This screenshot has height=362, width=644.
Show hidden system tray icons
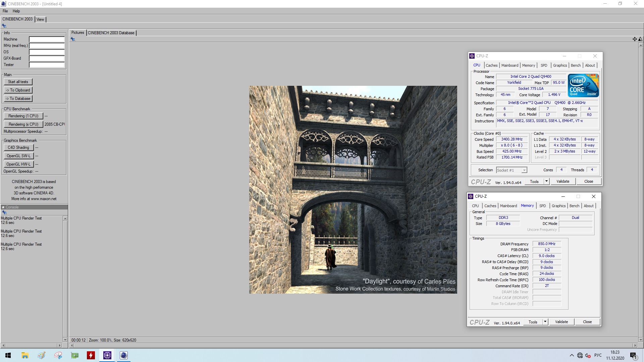(x=572, y=355)
